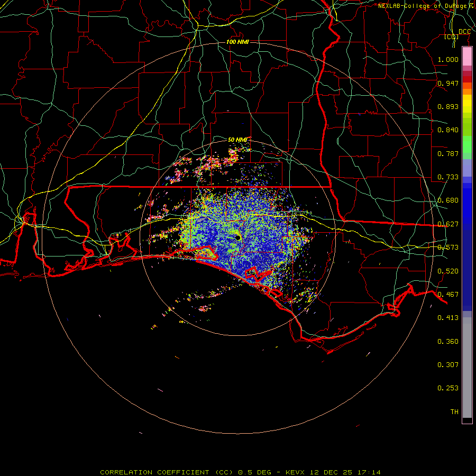The image size is (476, 476).
Task: Click the DCC product label
Action: (464, 32)
